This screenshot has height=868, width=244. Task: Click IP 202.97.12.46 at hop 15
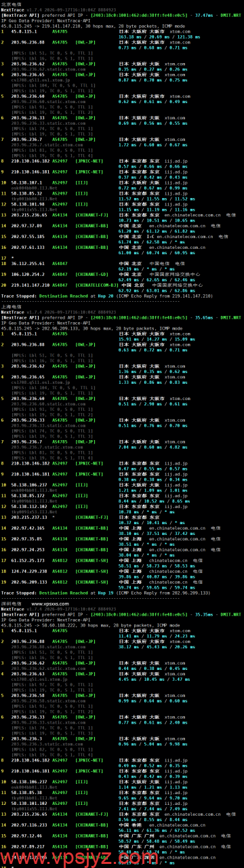[x=26, y=835]
